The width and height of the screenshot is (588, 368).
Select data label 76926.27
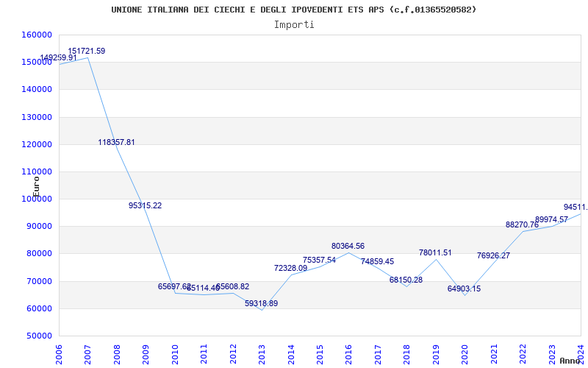click(x=493, y=255)
